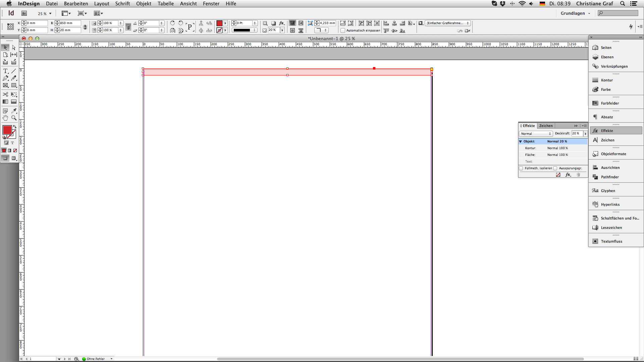Viewport: 644px width, 362px height.
Task: Click the red fill color swatch in toolbox
Action: [x=7, y=130]
